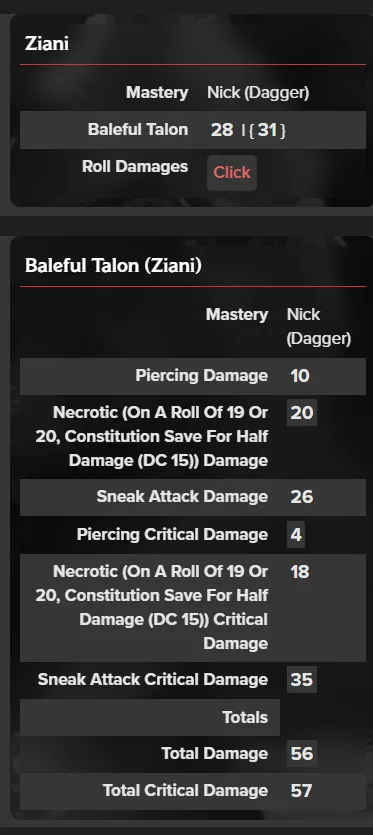Click the Piercing Critical Damage value 4
The width and height of the screenshot is (373, 835).
coord(296,534)
